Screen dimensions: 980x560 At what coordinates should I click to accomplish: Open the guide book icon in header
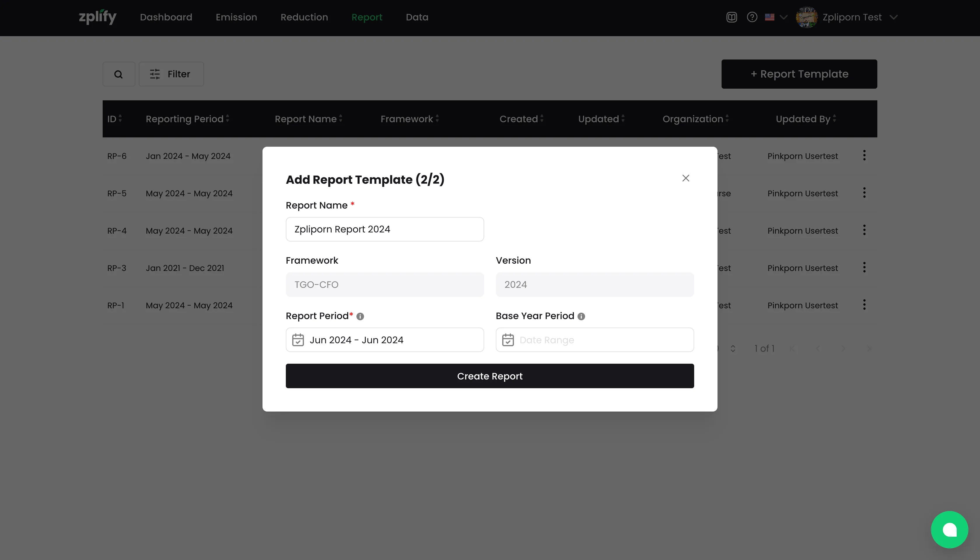[x=731, y=17]
